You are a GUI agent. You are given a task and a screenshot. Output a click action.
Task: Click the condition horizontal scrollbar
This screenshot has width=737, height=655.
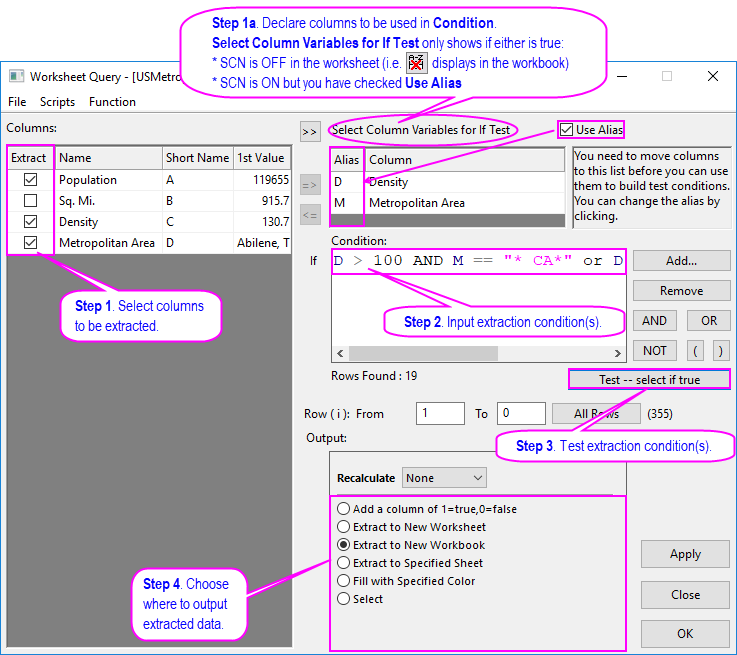pyautogui.click(x=480, y=353)
